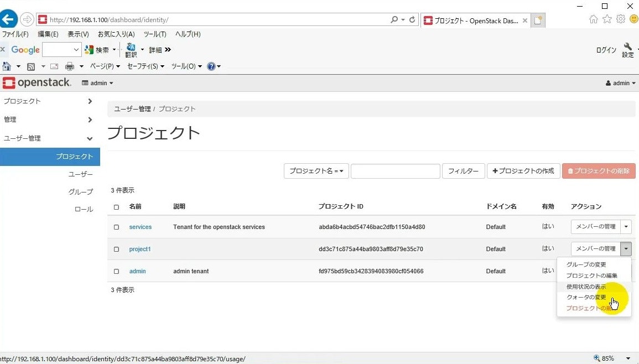Choose 使用状況の表示 from the dropdown menu
639x364 pixels.
tap(586, 287)
